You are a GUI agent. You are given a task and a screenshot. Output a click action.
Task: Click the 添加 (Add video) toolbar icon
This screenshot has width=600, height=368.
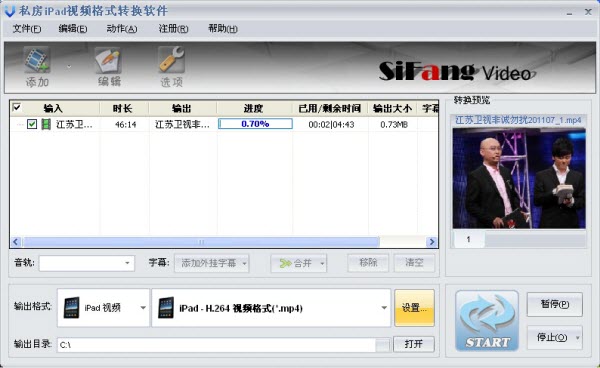click(37, 60)
